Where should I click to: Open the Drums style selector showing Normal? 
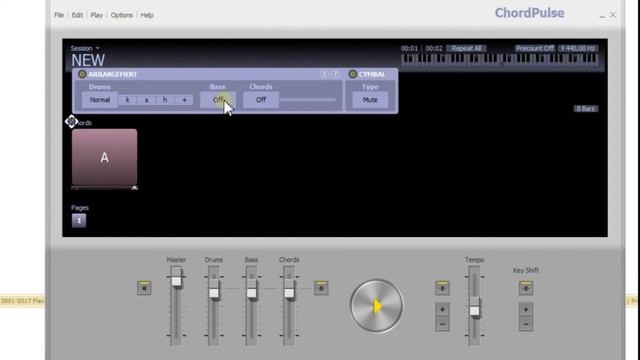tap(100, 100)
